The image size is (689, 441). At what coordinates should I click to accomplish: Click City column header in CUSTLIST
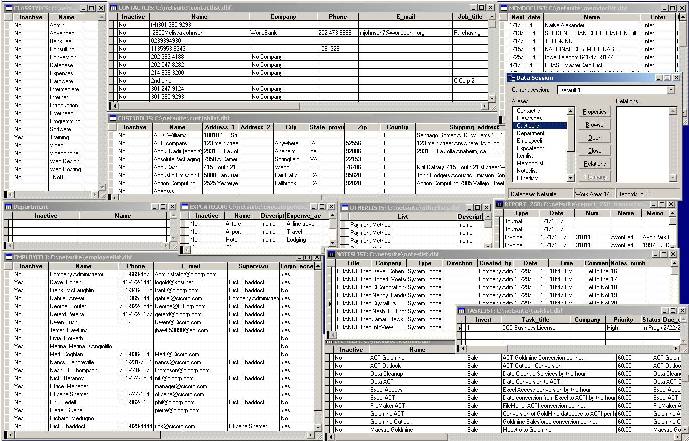click(x=291, y=127)
